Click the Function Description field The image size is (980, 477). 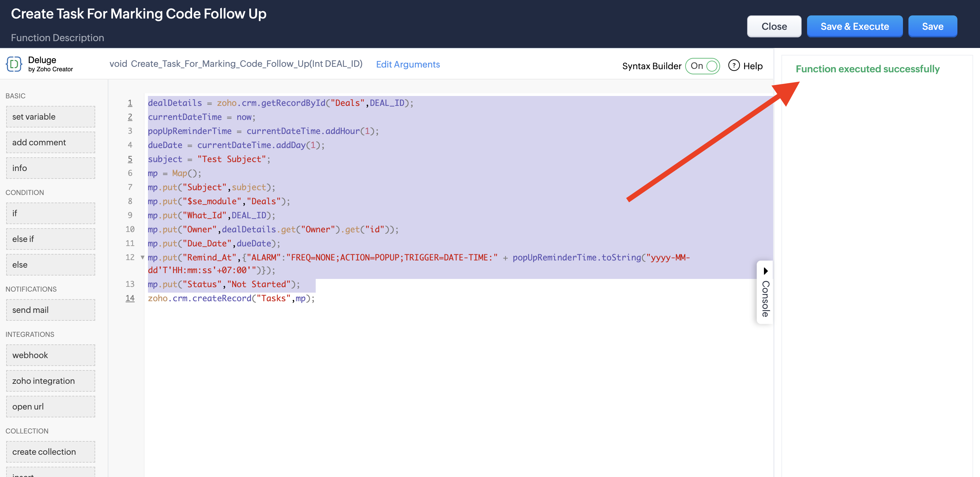coord(58,38)
